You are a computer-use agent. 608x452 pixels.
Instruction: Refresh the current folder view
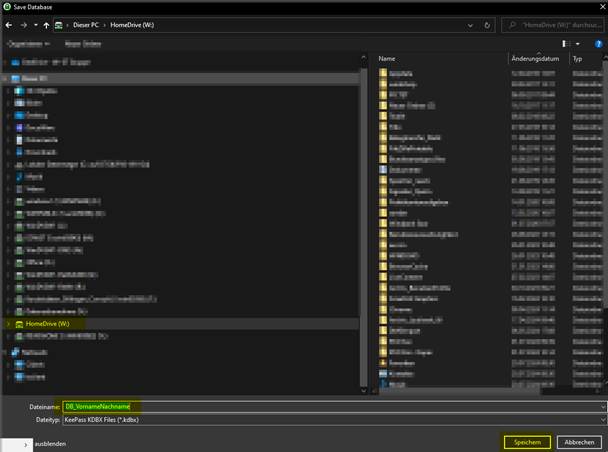pos(487,26)
